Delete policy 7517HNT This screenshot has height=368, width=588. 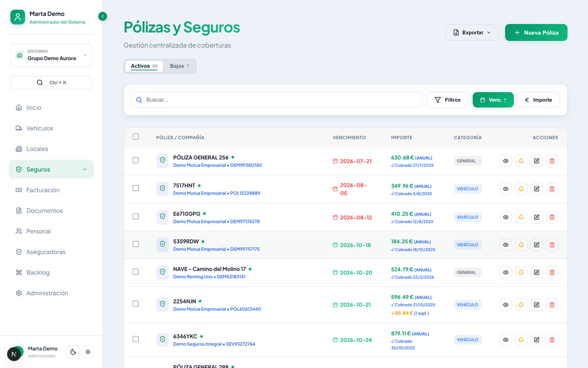pos(552,189)
